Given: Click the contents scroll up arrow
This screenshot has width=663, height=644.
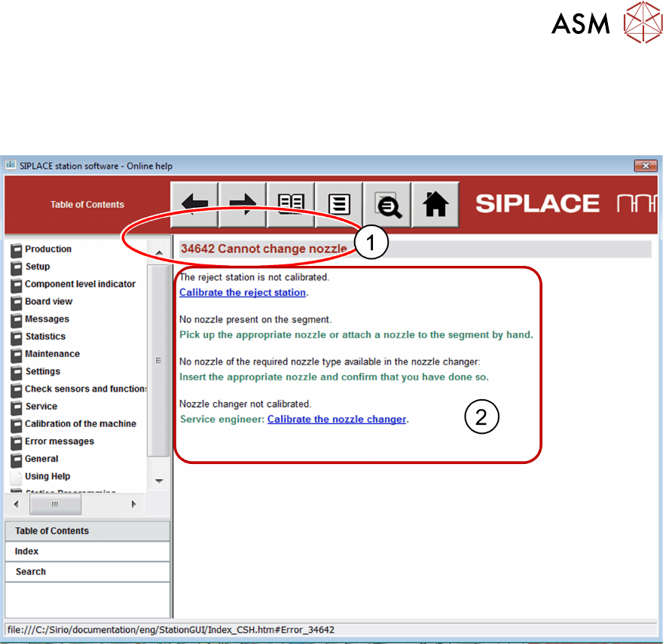Looking at the screenshot, I should (159, 252).
